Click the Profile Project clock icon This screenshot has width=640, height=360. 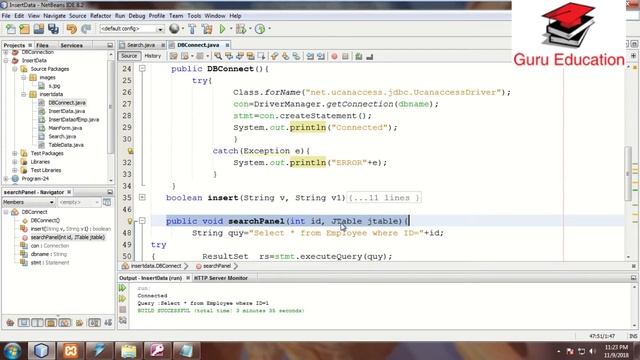tap(260, 29)
